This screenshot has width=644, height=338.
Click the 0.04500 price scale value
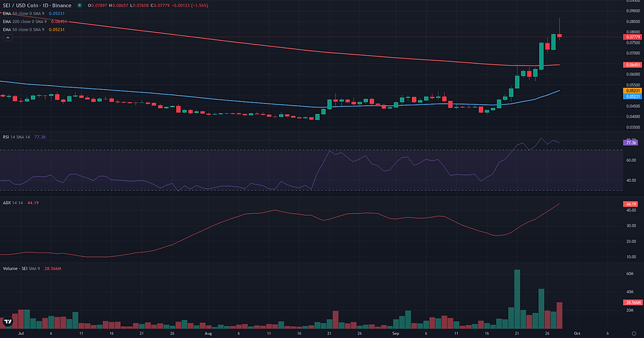(633, 106)
